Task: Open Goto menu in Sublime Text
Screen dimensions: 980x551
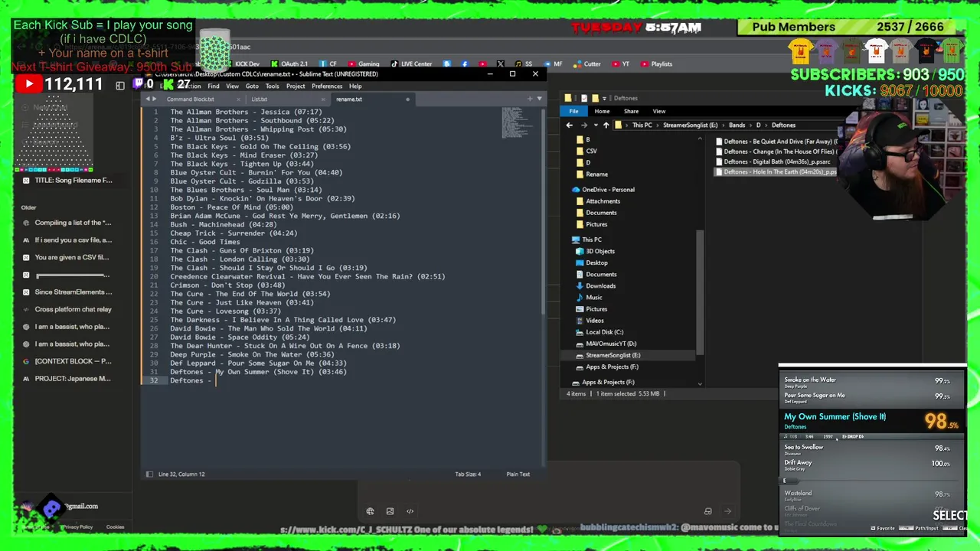Action: [x=252, y=86]
